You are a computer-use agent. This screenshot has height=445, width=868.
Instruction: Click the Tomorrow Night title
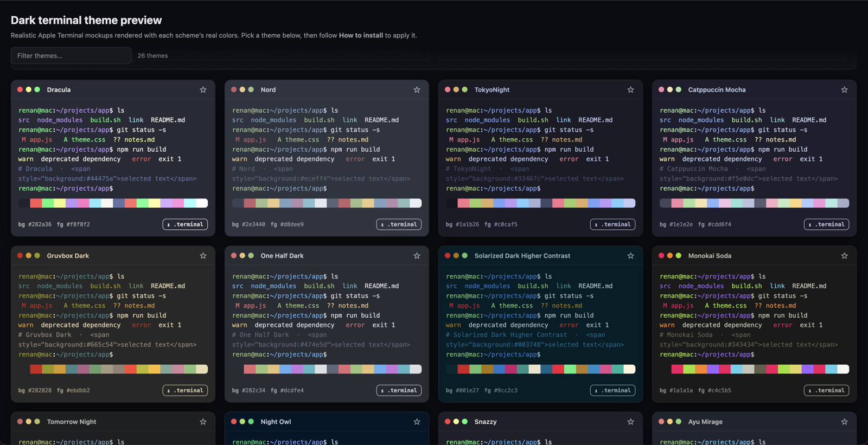[72, 421]
